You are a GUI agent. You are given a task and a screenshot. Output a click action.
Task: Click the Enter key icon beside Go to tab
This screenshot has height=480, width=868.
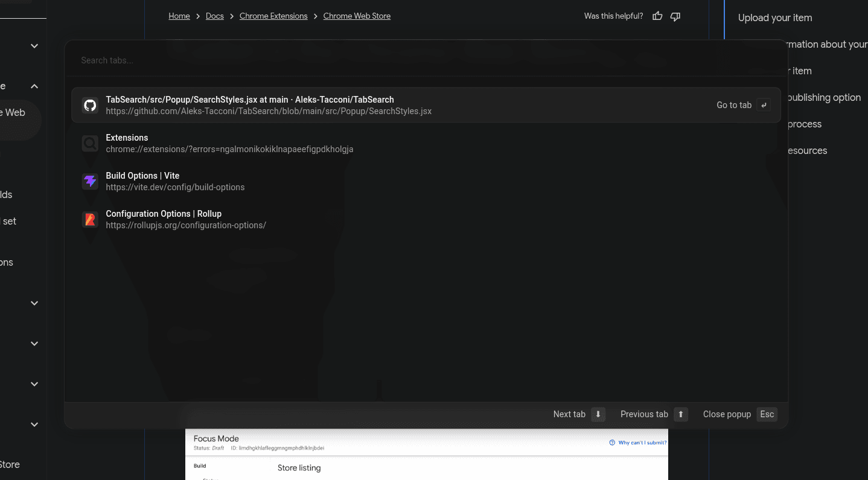(764, 104)
